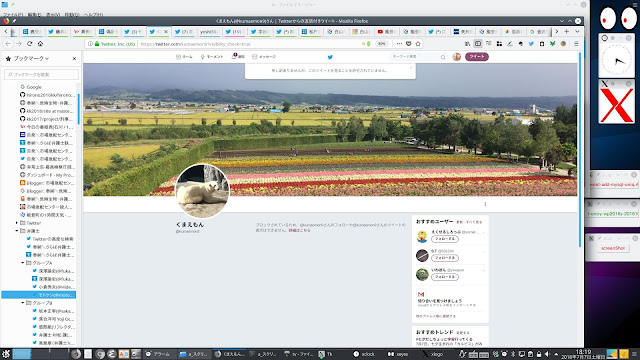640x360 pixels.
Task: Click the Gmail find friends icon
Action: (x=421, y=294)
